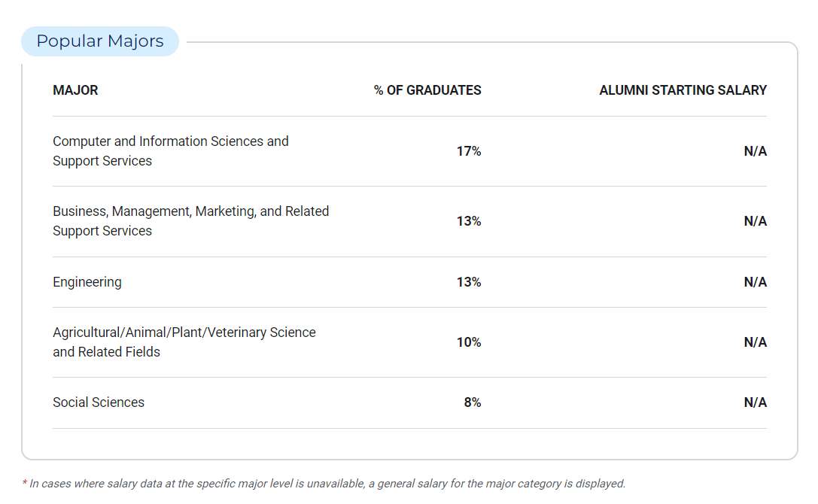
Task: Click N/A salary for Agricultural/Veterinary Science
Action: coord(755,342)
